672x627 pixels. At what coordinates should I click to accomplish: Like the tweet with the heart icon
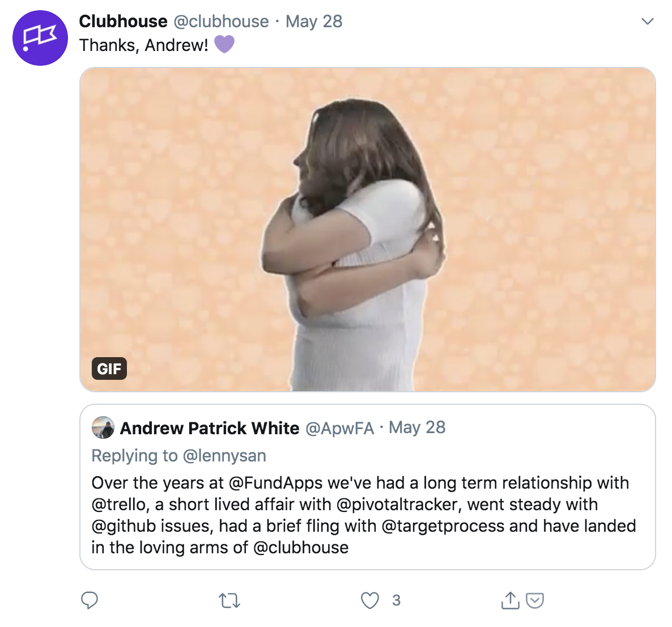coord(370,600)
